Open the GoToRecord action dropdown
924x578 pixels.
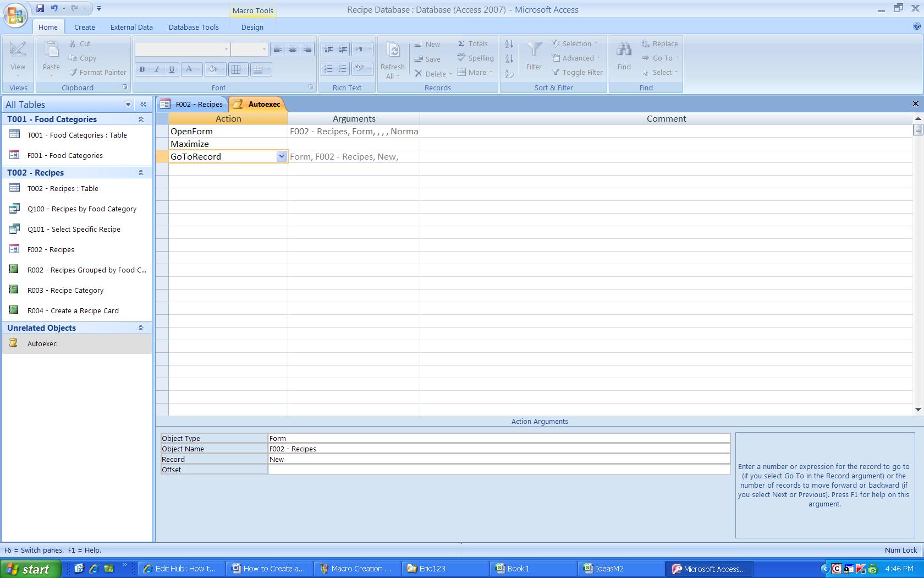[281, 156]
